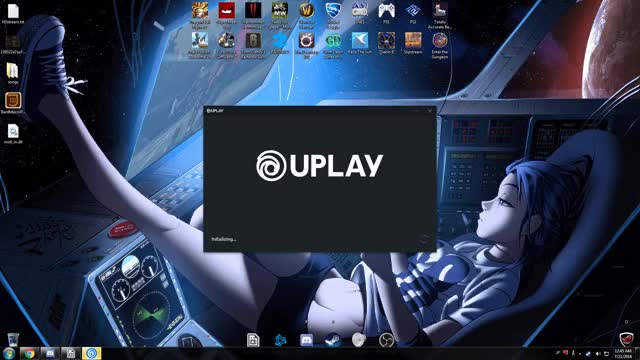Open the Recycle Bin

(x=13, y=338)
